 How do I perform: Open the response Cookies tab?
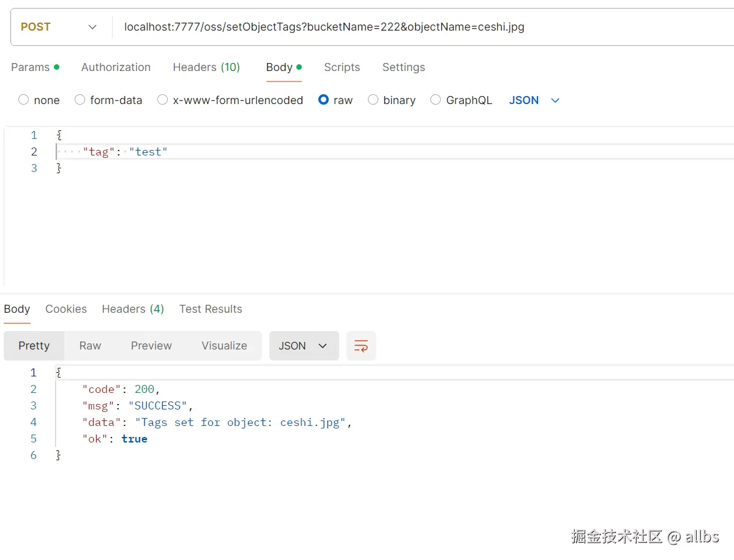pyautogui.click(x=66, y=309)
